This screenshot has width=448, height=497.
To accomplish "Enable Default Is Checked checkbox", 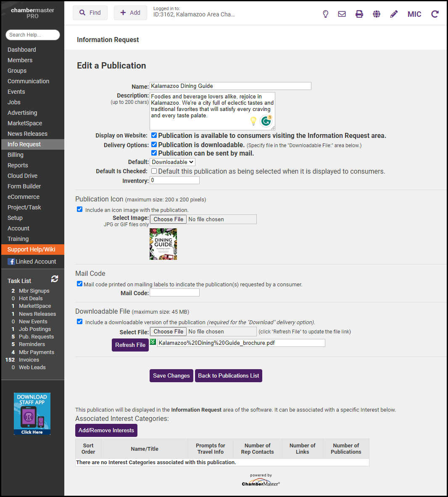I will point(154,171).
